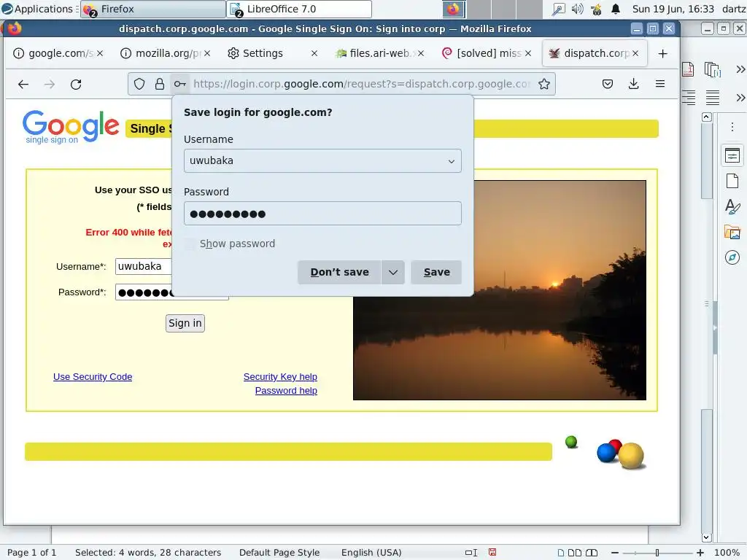Open the Firefox downloads panel
Viewport: 747px width, 560px height.
(634, 85)
